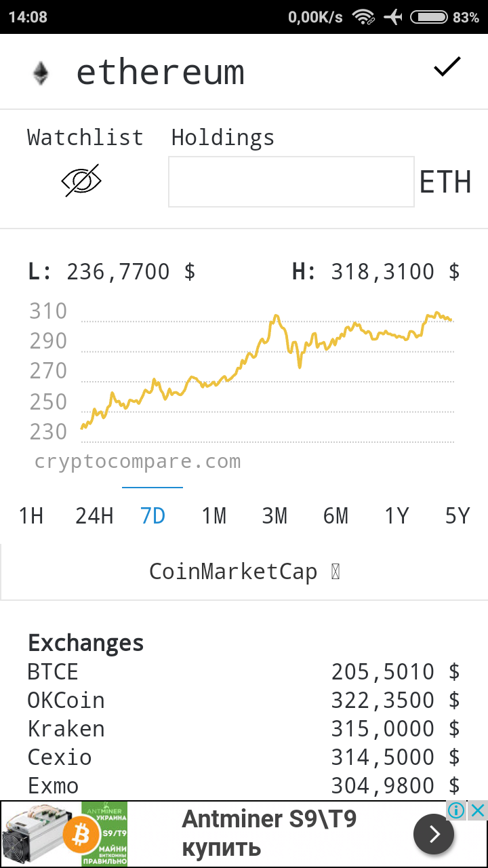Tap the ethereum coin name title

click(x=160, y=72)
